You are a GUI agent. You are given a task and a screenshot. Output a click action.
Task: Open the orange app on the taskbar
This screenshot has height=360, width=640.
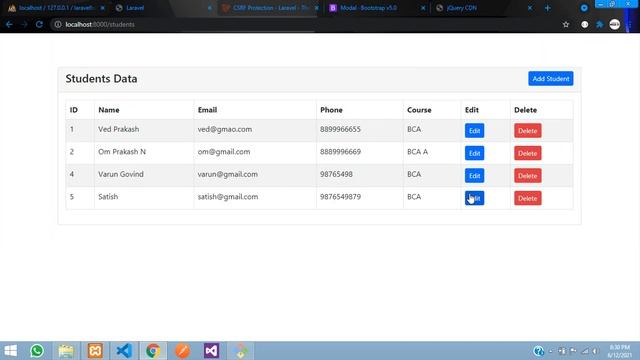coord(182,351)
